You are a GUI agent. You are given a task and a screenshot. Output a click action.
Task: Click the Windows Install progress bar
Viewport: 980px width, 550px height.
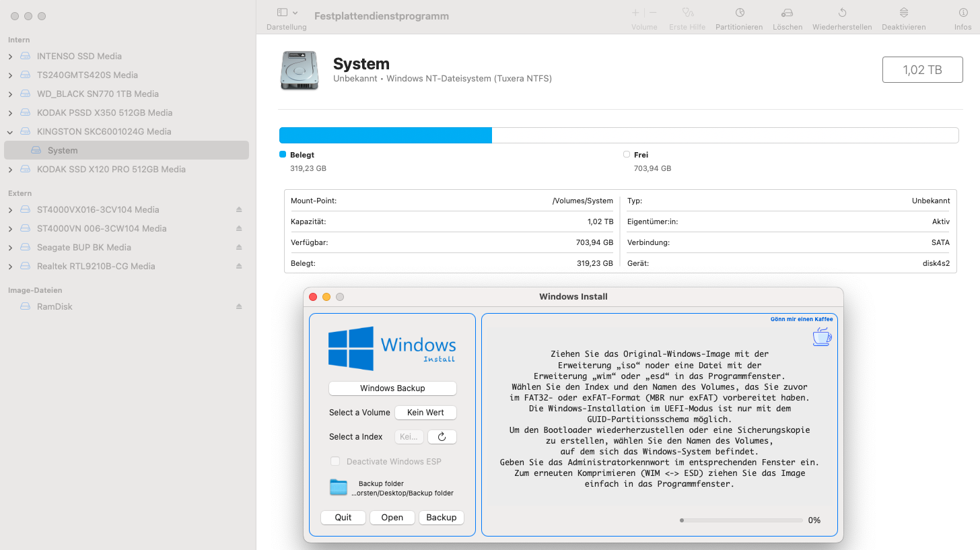pyautogui.click(x=741, y=520)
